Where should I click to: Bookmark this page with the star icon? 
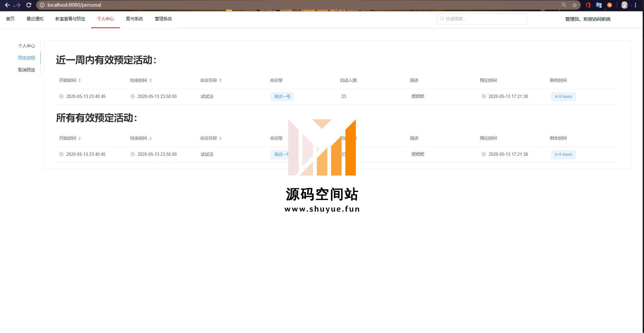point(575,5)
